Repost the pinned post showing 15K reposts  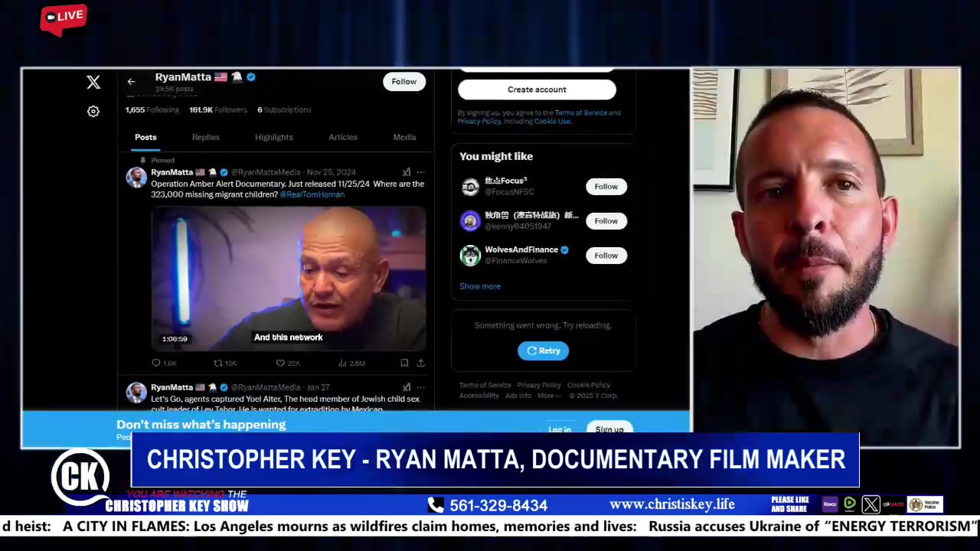point(225,363)
